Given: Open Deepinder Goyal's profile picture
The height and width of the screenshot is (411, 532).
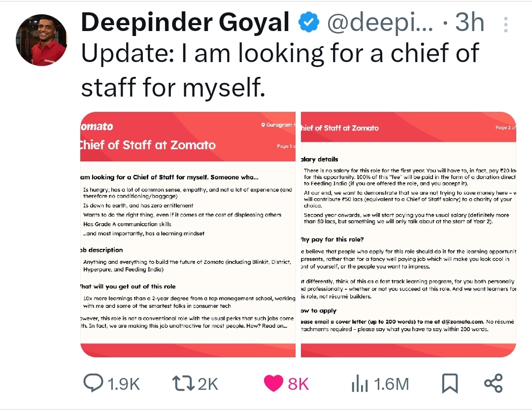Looking at the screenshot, I should tap(41, 40).
